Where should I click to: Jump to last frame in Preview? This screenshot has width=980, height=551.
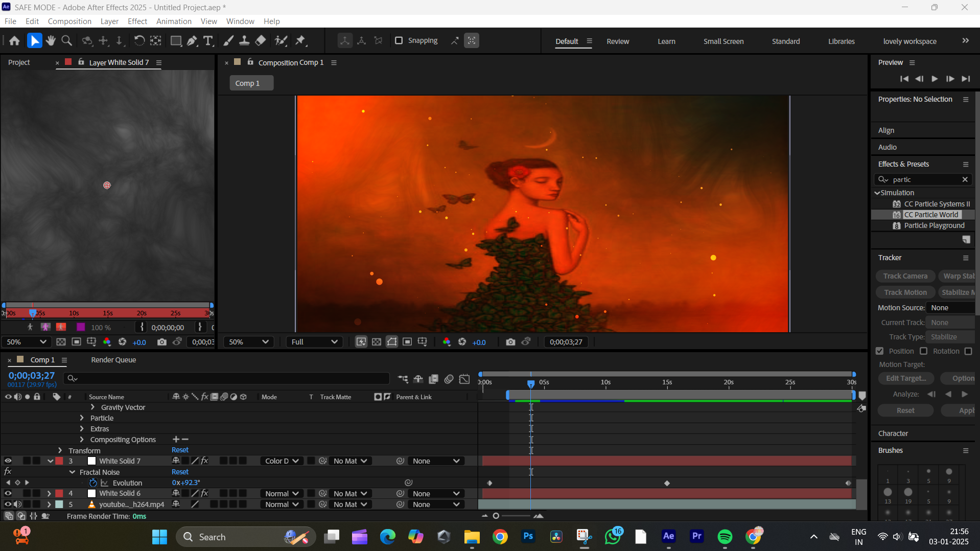[966, 79]
